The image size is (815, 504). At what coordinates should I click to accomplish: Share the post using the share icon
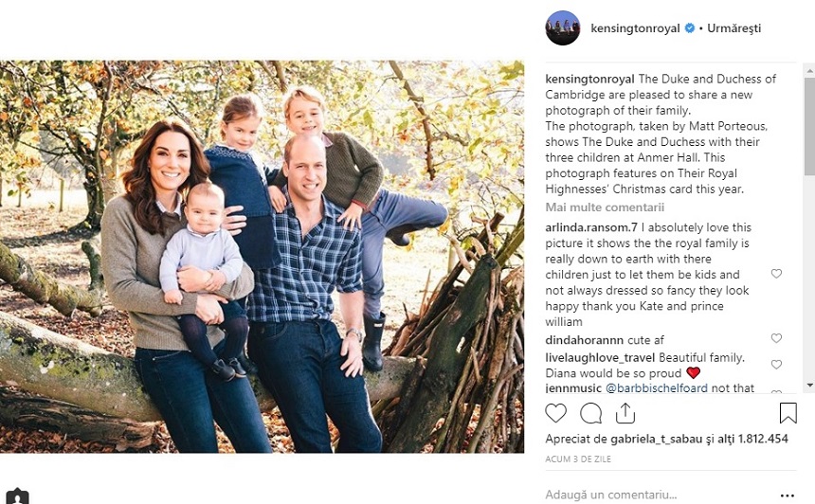click(x=625, y=413)
